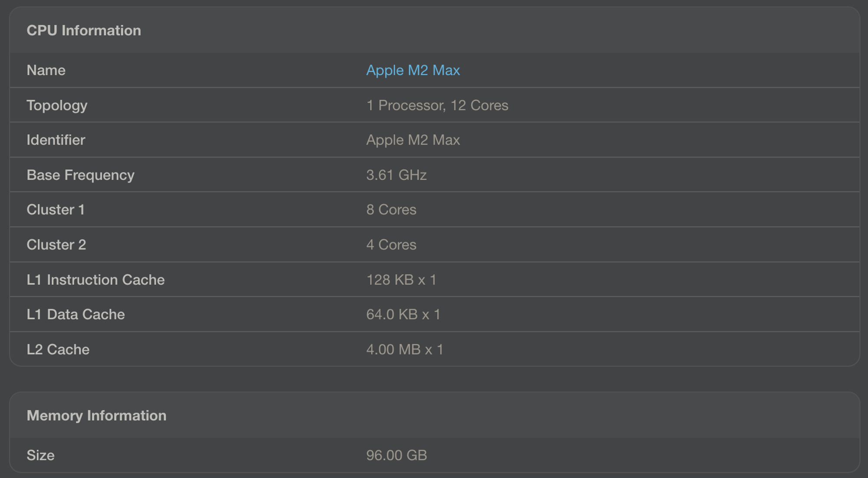Click the Topology row label
The width and height of the screenshot is (868, 478).
(57, 105)
